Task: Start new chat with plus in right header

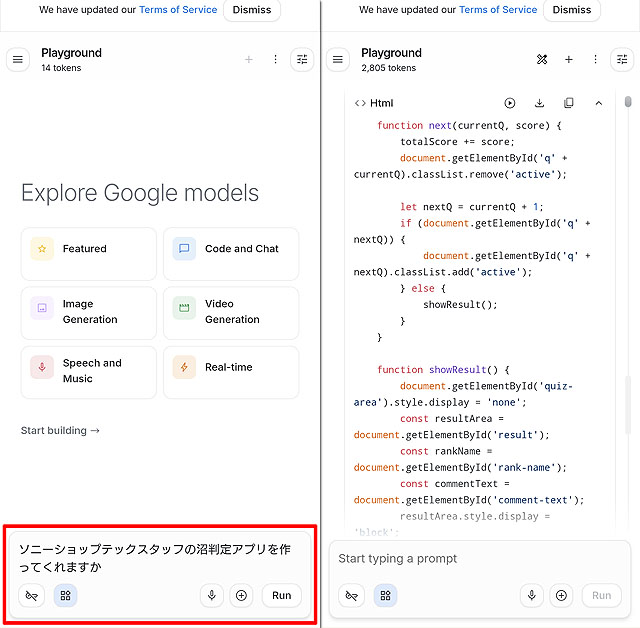Action: pyautogui.click(x=568, y=60)
